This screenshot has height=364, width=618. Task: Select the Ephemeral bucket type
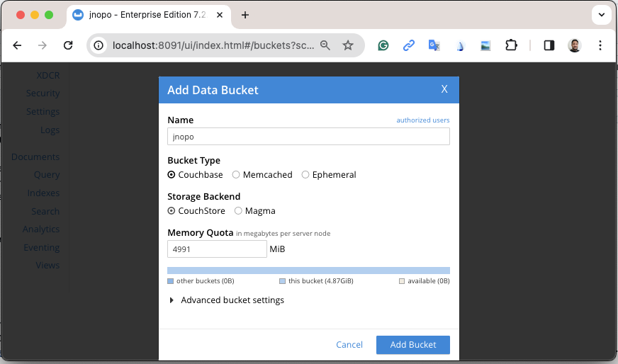[329, 174]
